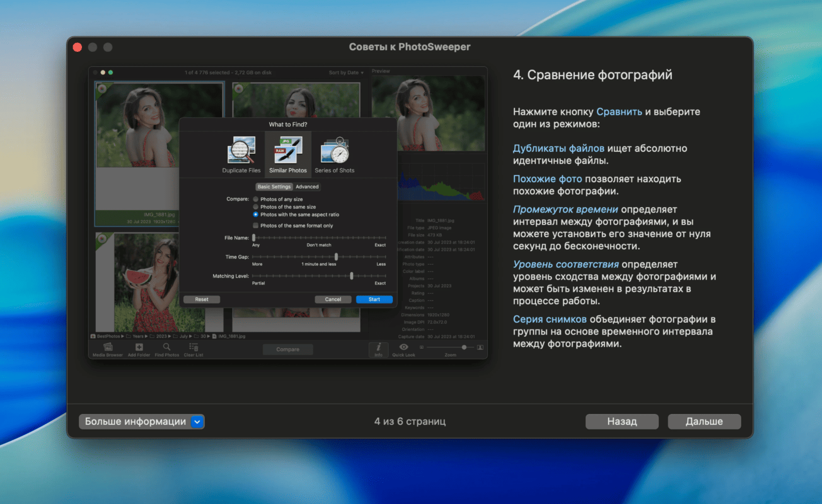
Task: Click the July folder in the path bar
Action: [181, 336]
